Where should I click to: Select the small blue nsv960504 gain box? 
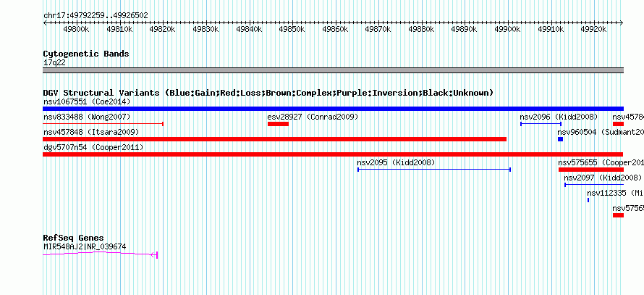pos(560,139)
